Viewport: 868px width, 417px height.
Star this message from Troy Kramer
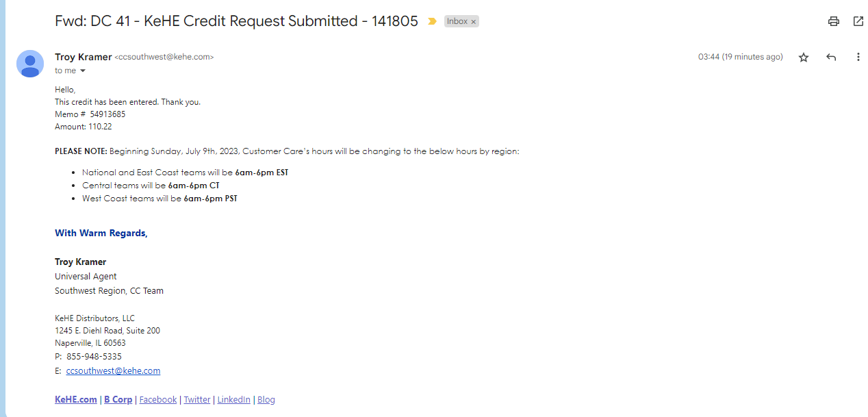[804, 58]
